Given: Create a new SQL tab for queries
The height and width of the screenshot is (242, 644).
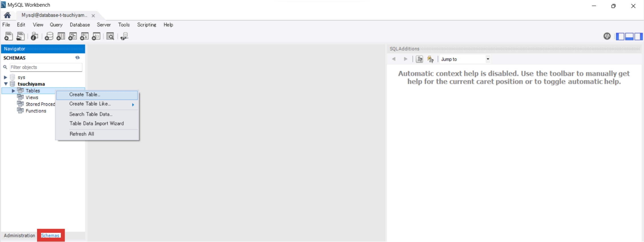Looking at the screenshot, I should click(x=9, y=36).
